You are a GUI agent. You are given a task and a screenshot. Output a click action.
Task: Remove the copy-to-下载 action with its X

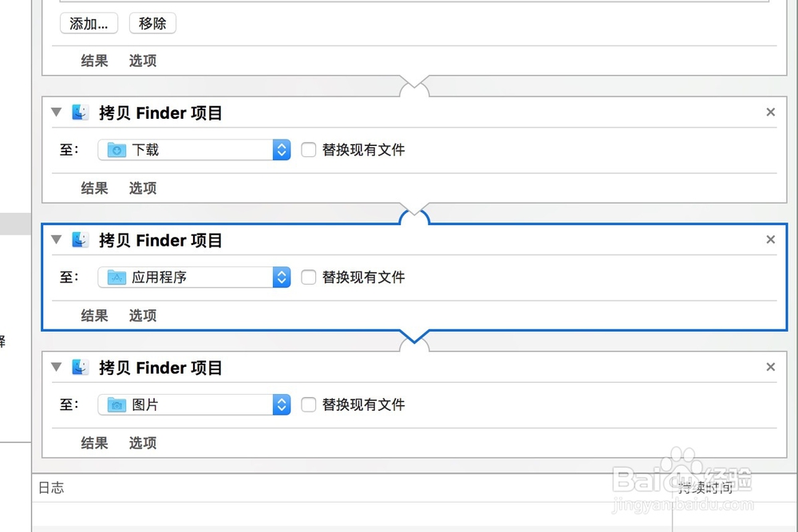click(770, 112)
